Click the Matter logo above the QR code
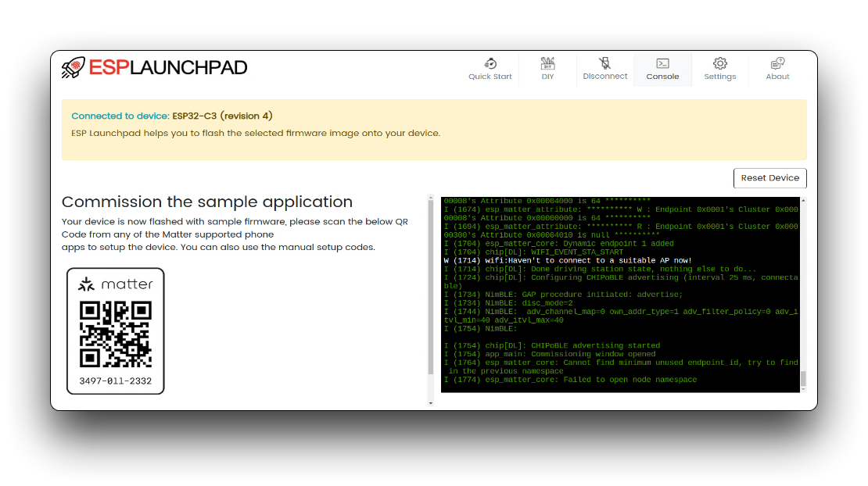868x486 pixels. pos(115,284)
